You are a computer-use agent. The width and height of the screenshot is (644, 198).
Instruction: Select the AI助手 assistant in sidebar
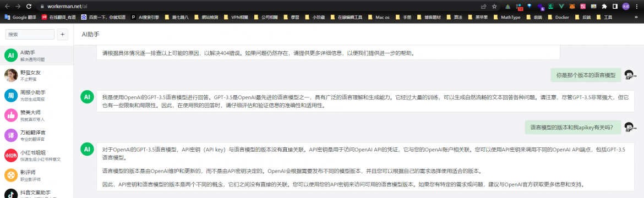(36, 56)
